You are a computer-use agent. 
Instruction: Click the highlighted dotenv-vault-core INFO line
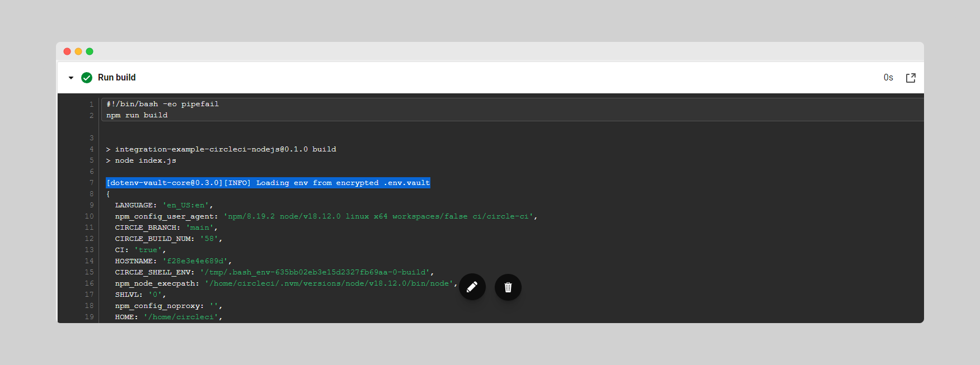[268, 183]
